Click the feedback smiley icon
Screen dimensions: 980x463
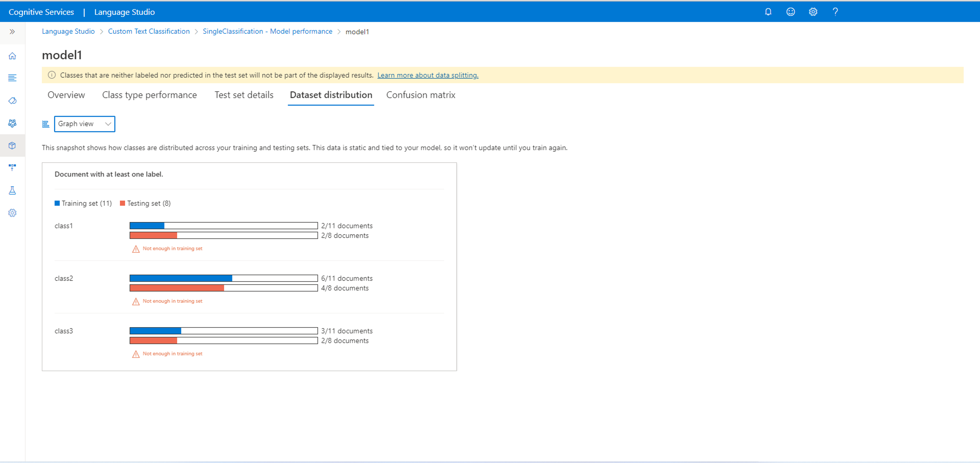point(790,12)
